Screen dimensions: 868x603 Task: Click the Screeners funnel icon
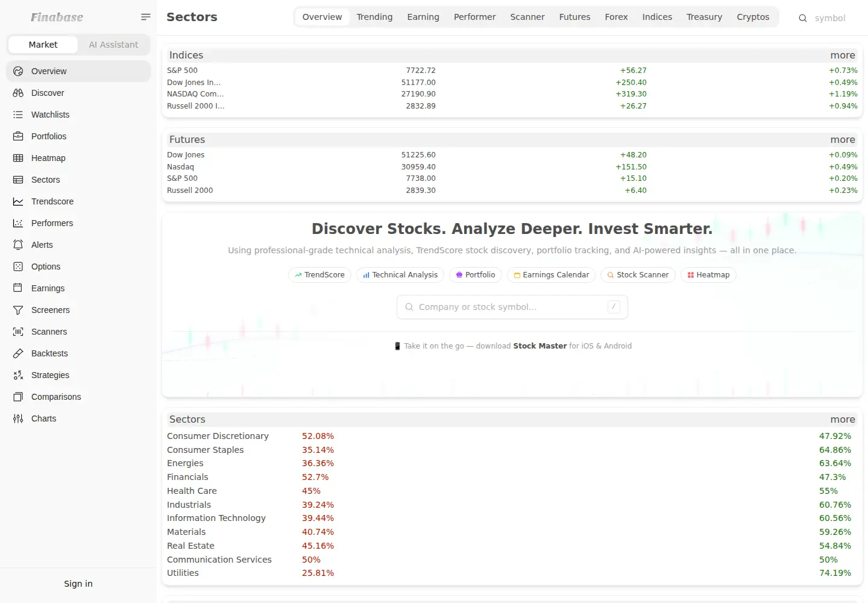pos(18,310)
